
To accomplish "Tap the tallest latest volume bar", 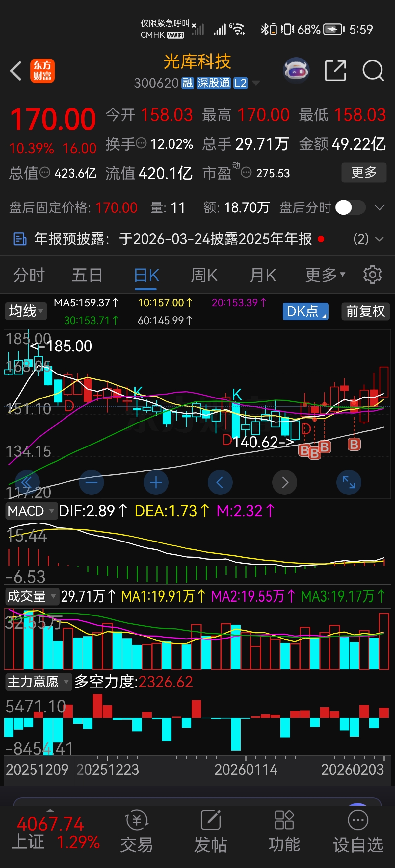I will tap(383, 641).
